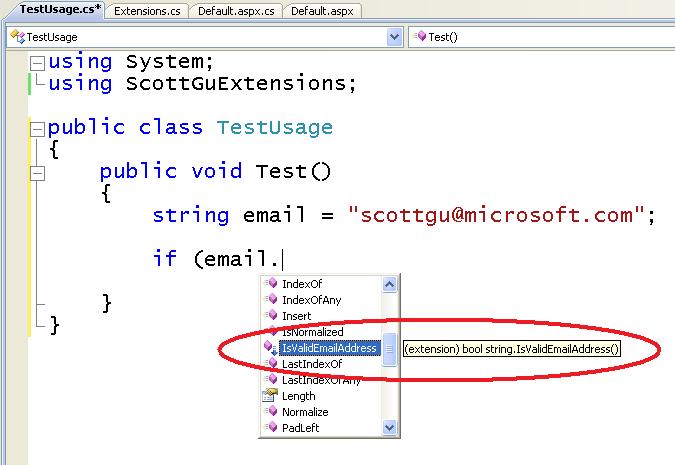Screen dimensions: 675x465
Task: Click the Insert method icon in list
Action: point(269,316)
